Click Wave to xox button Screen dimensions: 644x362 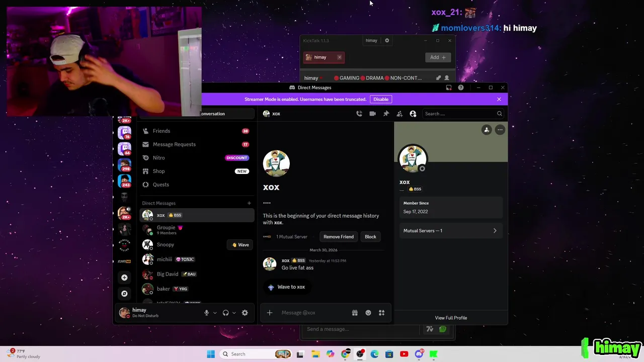[287, 287]
